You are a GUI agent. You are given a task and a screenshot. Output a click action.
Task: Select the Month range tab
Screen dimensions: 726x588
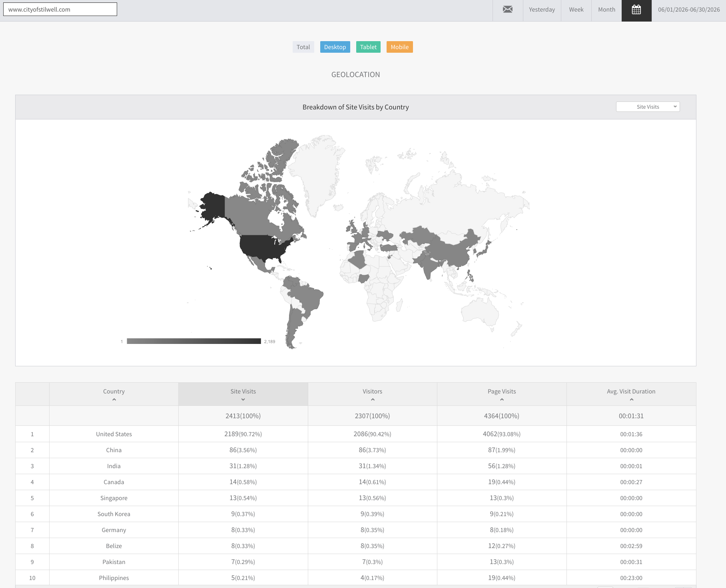point(606,10)
